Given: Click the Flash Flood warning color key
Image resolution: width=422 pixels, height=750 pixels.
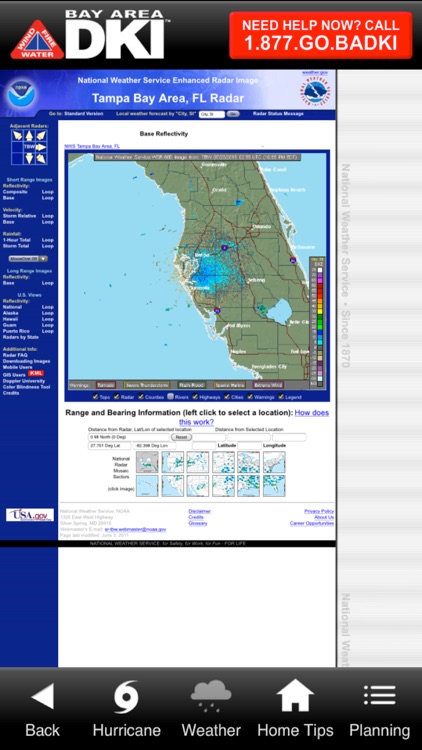Looking at the screenshot, I should (191, 385).
